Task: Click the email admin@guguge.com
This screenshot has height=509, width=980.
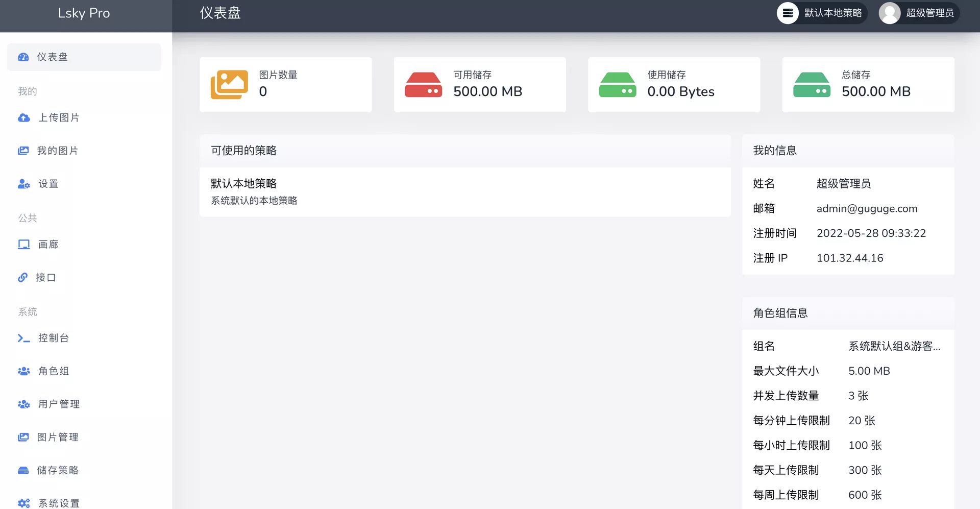Action: tap(867, 208)
